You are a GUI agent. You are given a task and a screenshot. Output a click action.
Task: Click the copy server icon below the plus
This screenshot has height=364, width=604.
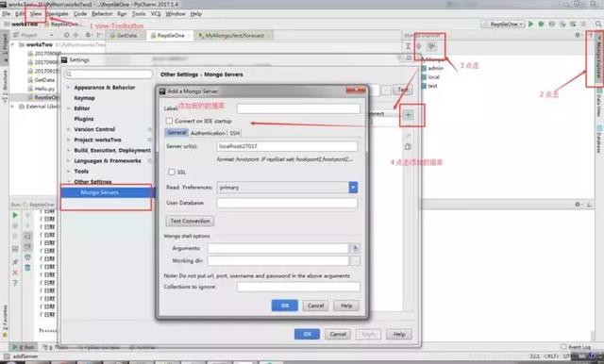(408, 146)
